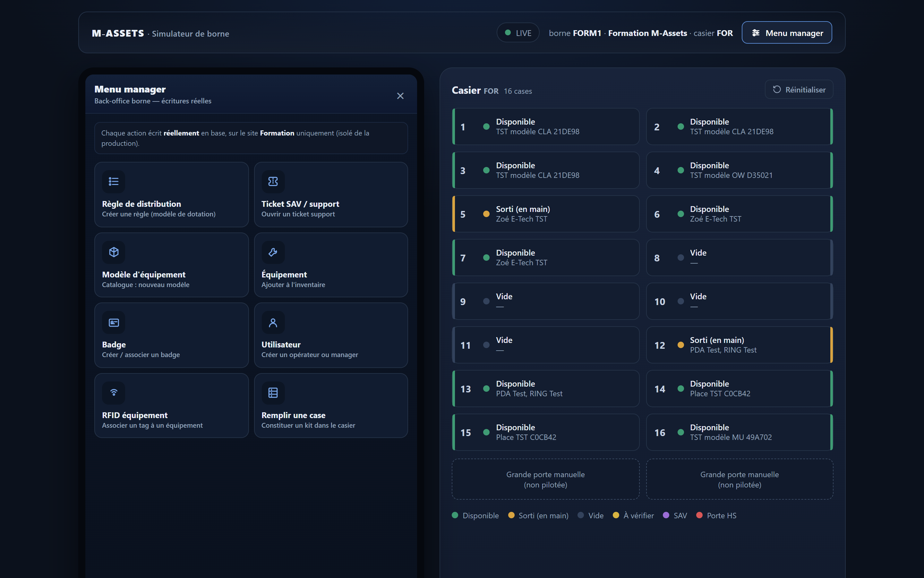
Task: Click Menu manager button in header
Action: 787,33
